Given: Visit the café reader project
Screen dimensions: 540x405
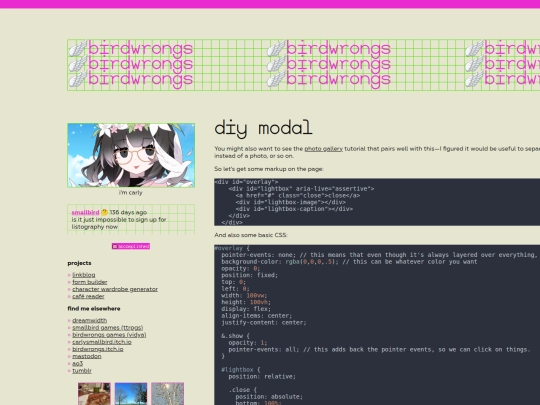Looking at the screenshot, I should [x=88, y=297].
